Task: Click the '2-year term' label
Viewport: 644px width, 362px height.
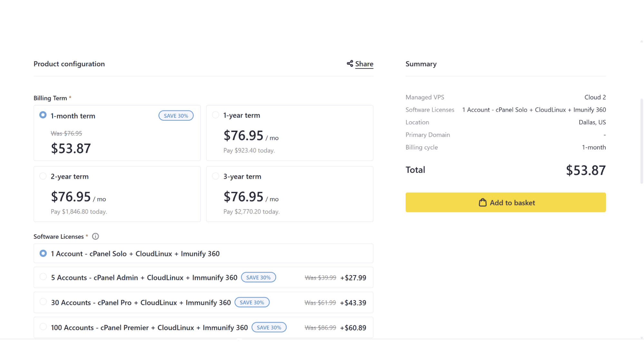Action: tap(70, 176)
